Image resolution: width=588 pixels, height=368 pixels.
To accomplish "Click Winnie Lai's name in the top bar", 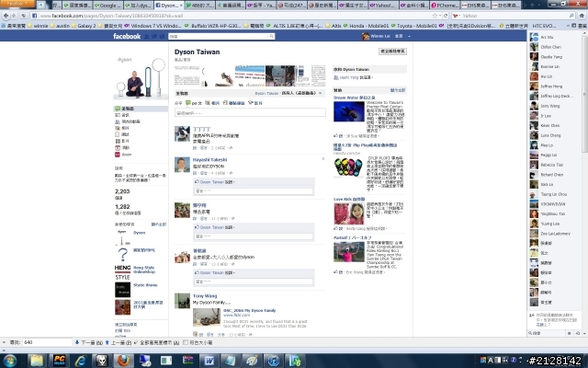I will click(380, 36).
